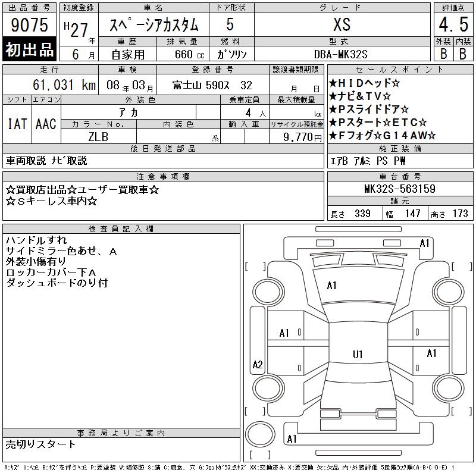Select the width value 147
476x476 pixels.
412,214
